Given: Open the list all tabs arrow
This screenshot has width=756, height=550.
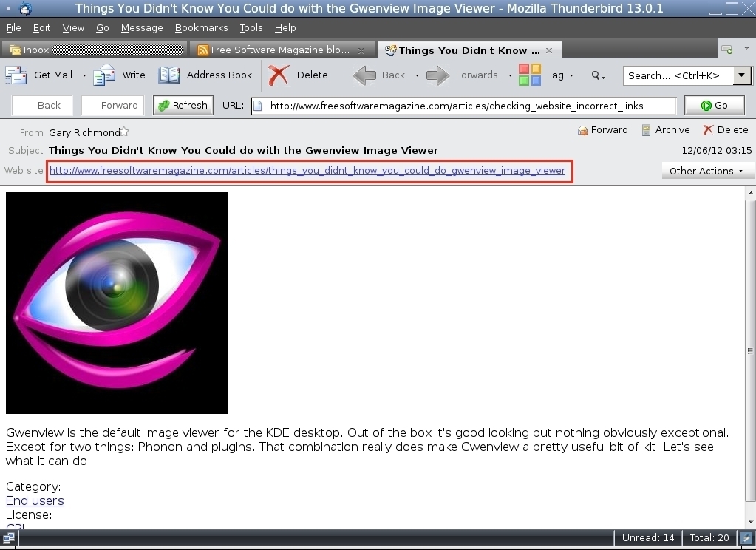Looking at the screenshot, I should click(746, 48).
